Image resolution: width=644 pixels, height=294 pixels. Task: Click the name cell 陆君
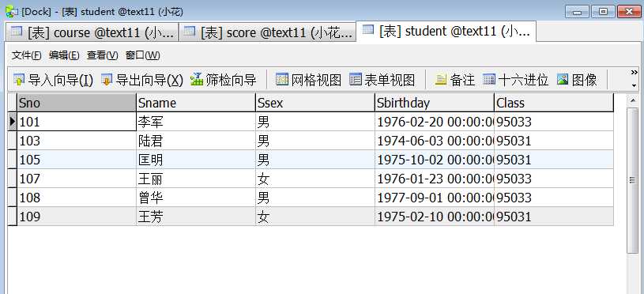click(196, 141)
